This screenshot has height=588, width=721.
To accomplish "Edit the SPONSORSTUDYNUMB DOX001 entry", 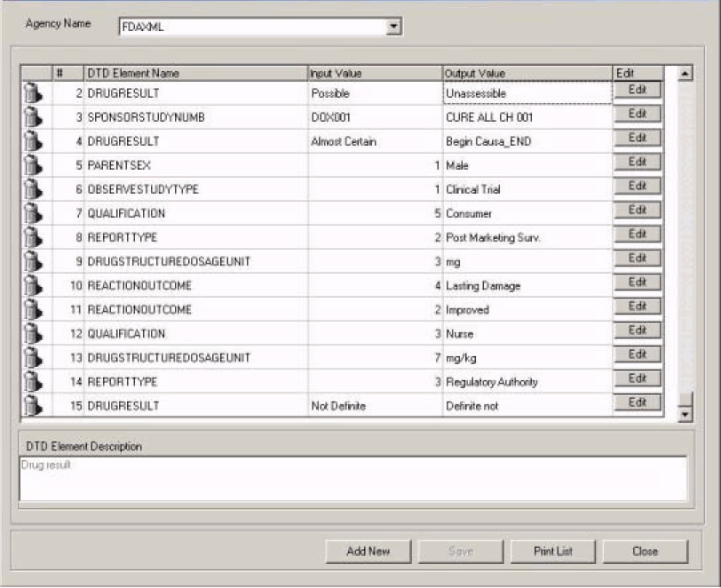I will 636,114.
